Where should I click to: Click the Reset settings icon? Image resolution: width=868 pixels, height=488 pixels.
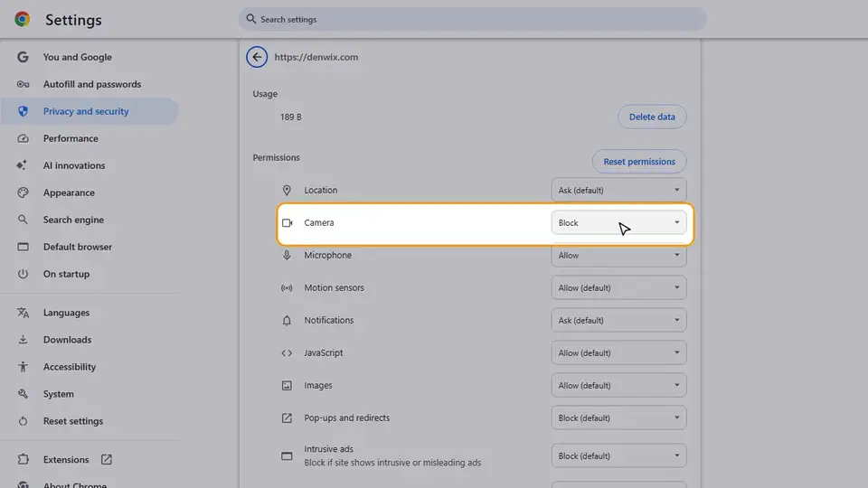(x=23, y=421)
